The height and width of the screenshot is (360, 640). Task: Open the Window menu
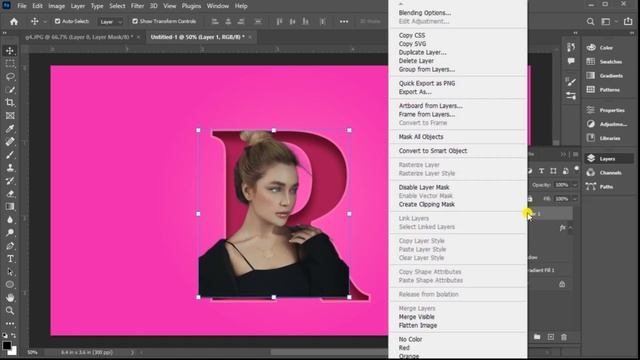(x=218, y=6)
